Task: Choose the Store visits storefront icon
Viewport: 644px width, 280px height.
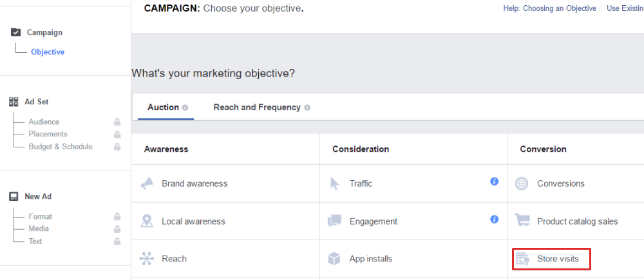Action: [x=523, y=259]
